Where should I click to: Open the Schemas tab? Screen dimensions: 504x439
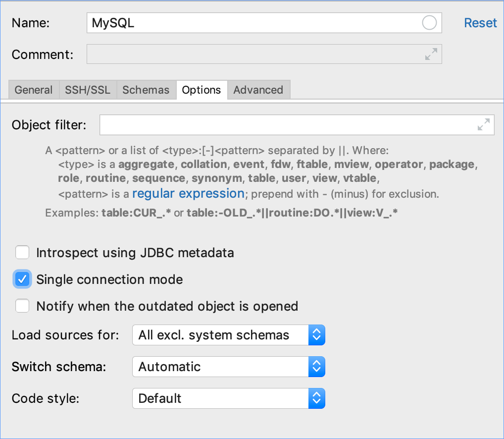click(146, 90)
